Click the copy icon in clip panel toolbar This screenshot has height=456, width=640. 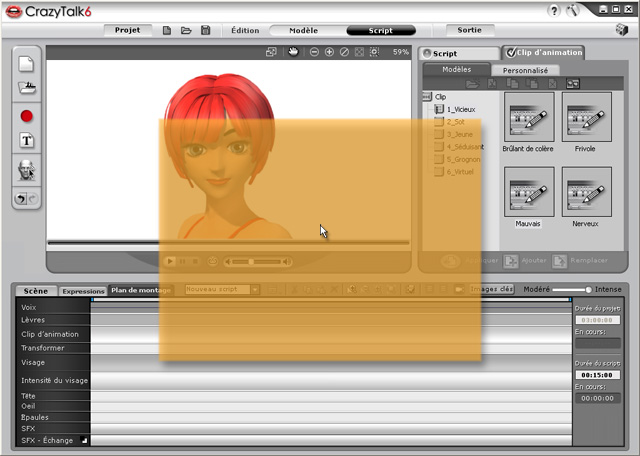coord(512,84)
